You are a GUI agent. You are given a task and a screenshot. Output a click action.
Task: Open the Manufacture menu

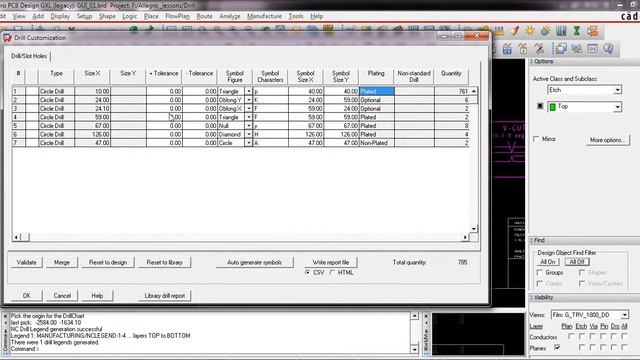click(x=264, y=16)
